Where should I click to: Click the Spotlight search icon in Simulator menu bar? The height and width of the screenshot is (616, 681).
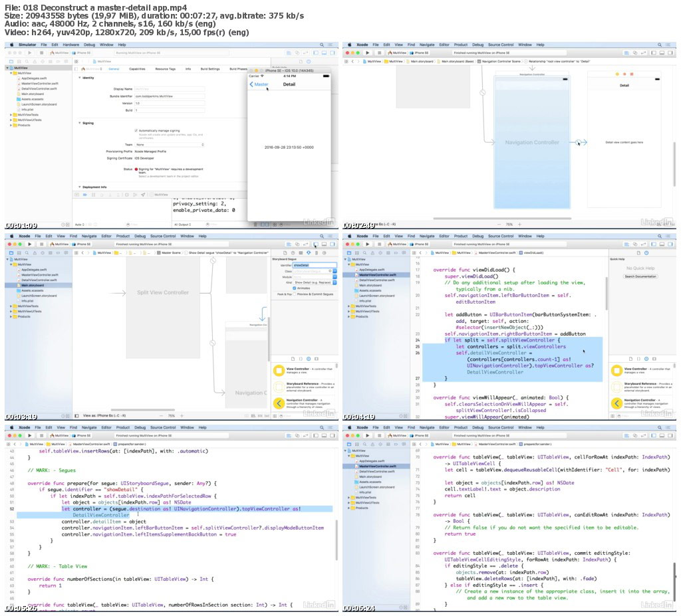tap(322, 45)
